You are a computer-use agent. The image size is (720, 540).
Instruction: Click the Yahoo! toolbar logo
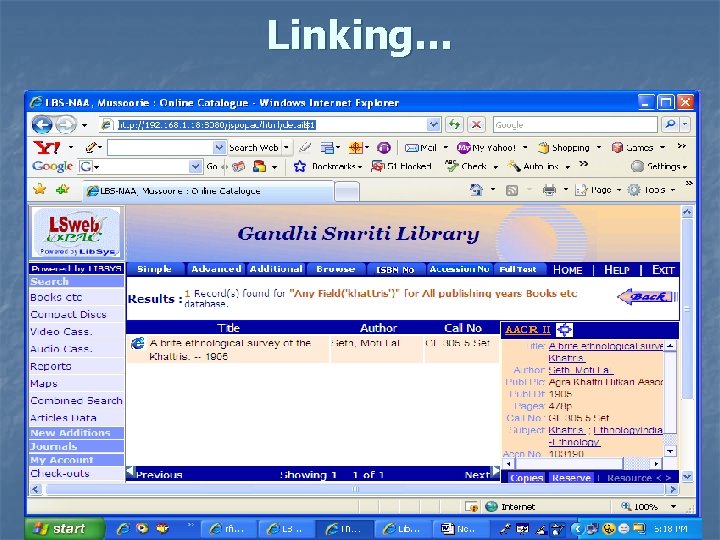(x=46, y=147)
